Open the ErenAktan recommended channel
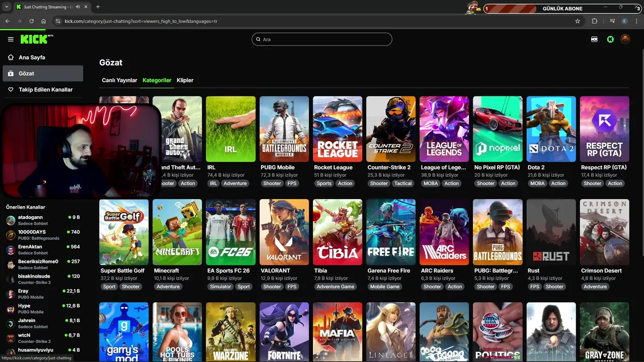644x362 pixels. coord(43,250)
